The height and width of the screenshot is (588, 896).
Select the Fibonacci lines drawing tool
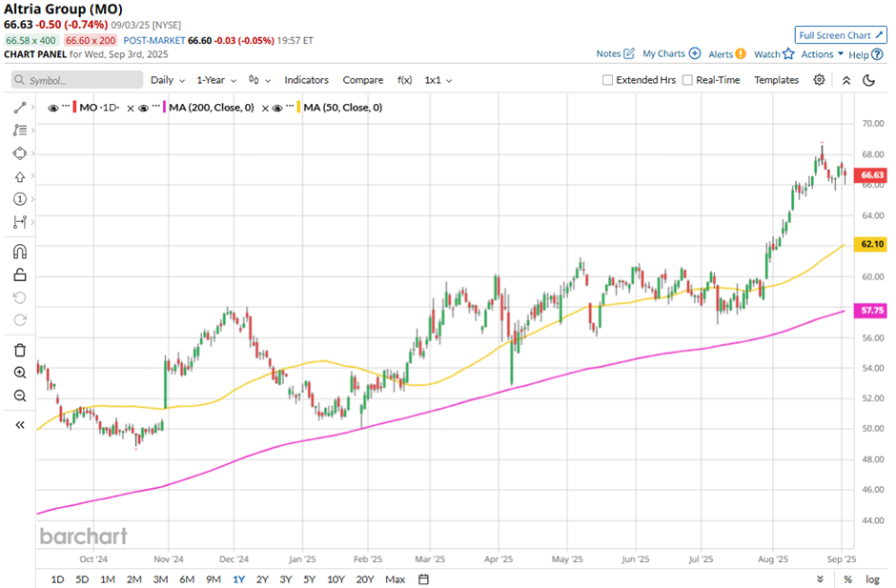pos(19,131)
